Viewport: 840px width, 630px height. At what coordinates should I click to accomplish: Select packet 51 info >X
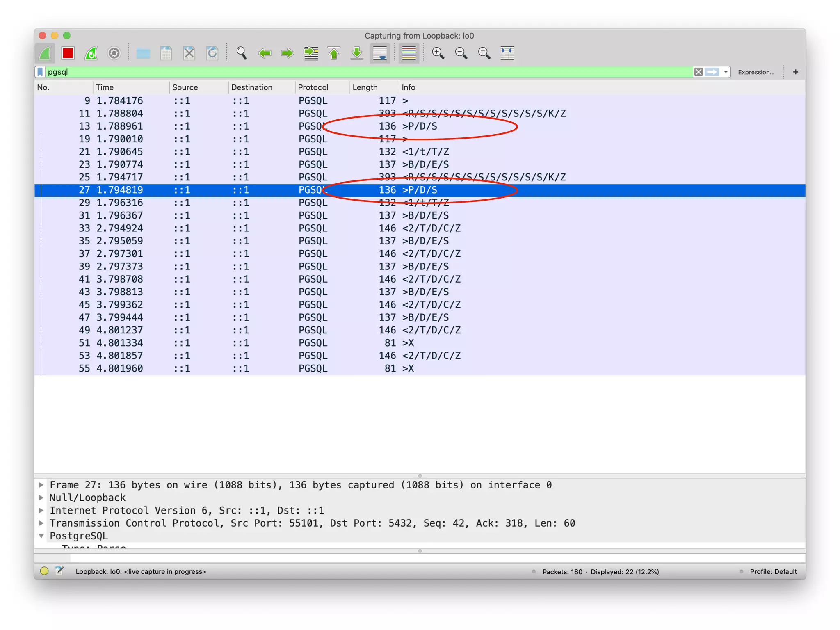(x=420, y=343)
